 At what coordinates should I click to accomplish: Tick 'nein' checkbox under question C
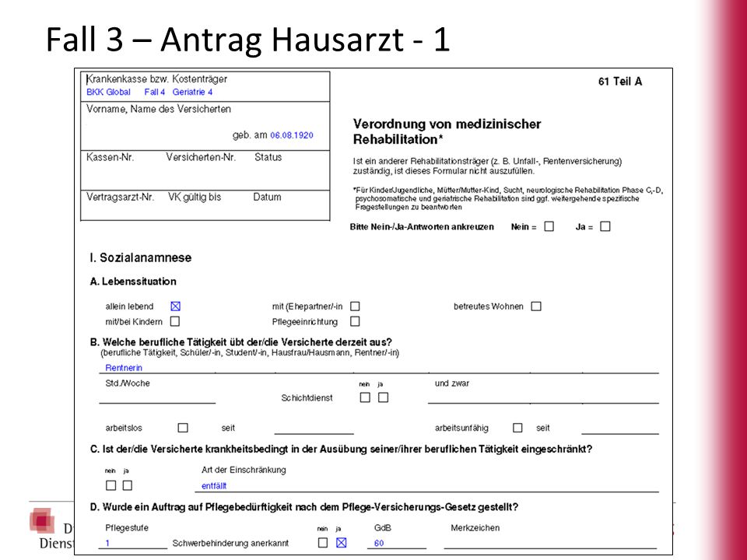(111, 485)
